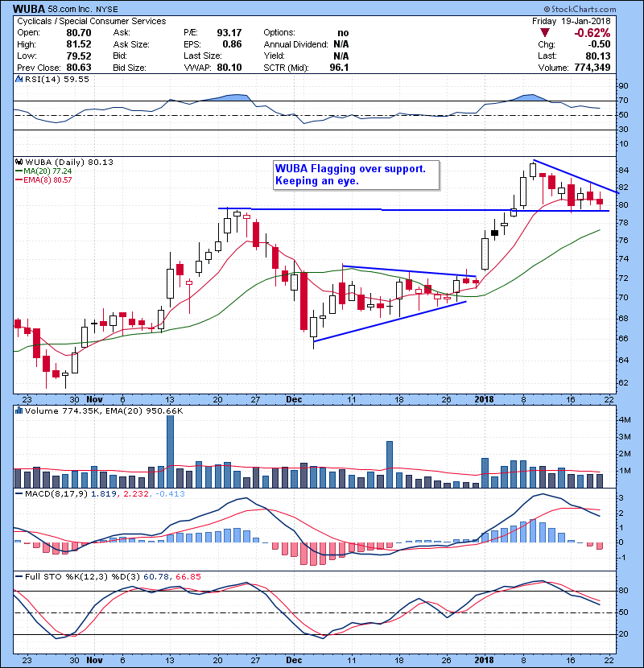This screenshot has height=668, width=644.
Task: Click the NYSE exchange label
Action: tap(107, 9)
